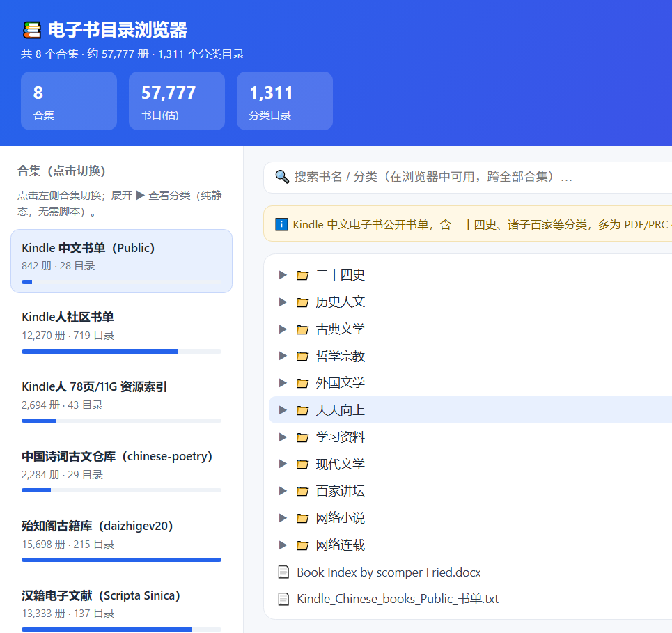
Task: Expand the 古典文学 category triangle
Action: click(283, 329)
